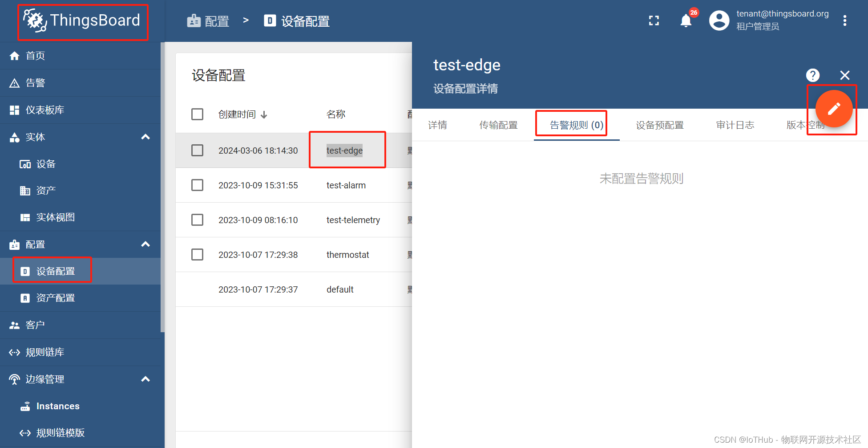Check the thermostat row checkbox

(197, 254)
